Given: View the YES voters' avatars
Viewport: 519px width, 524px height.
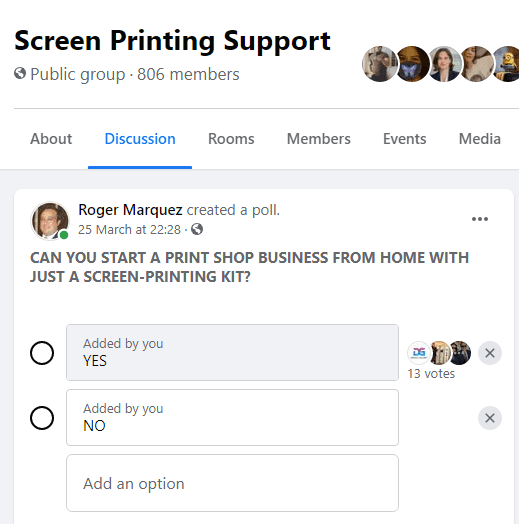Looking at the screenshot, I should click(439, 353).
